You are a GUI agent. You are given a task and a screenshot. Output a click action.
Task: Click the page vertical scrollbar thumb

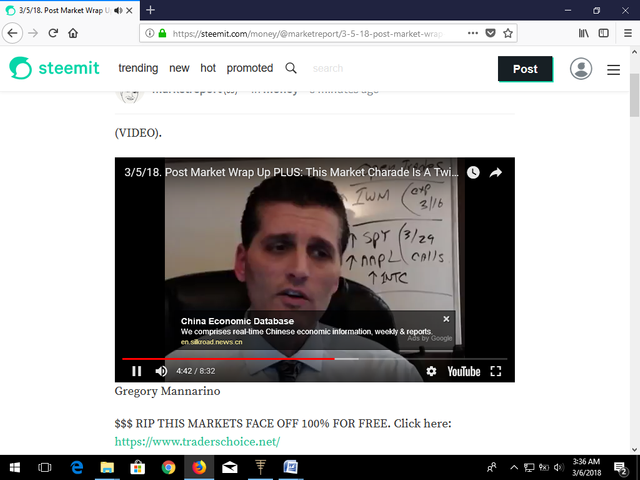(x=634, y=96)
